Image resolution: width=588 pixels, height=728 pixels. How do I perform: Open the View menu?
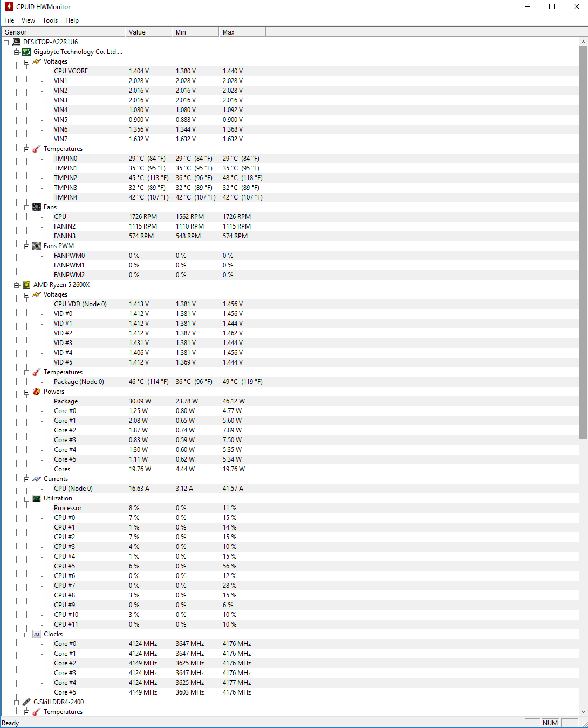coord(28,20)
